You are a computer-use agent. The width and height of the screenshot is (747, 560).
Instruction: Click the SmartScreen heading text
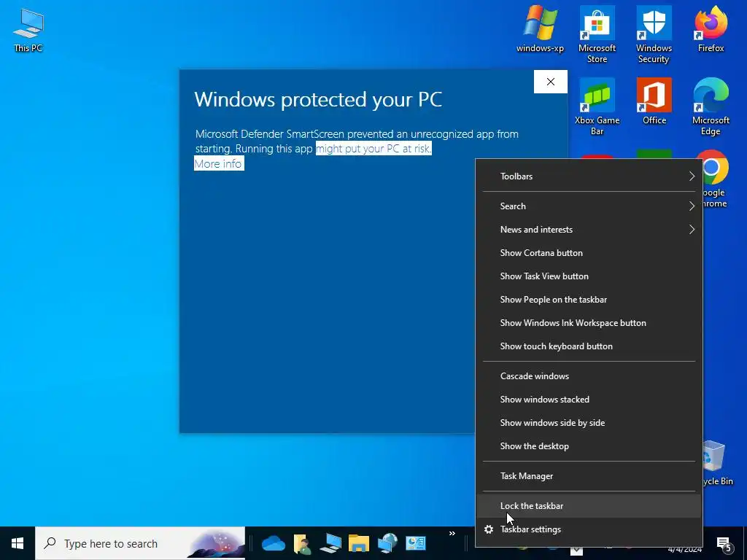click(x=318, y=99)
